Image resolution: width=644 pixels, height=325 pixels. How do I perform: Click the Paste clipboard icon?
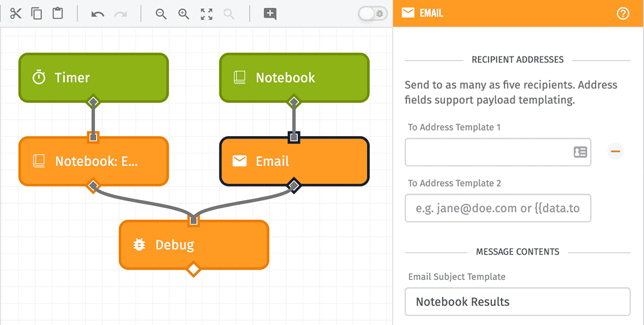point(57,13)
